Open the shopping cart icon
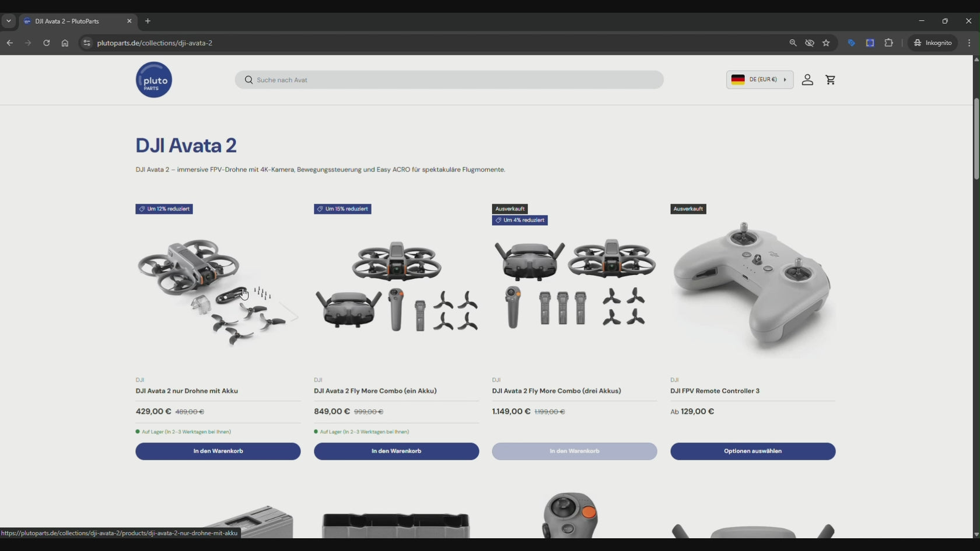The width and height of the screenshot is (980, 551). (830, 80)
